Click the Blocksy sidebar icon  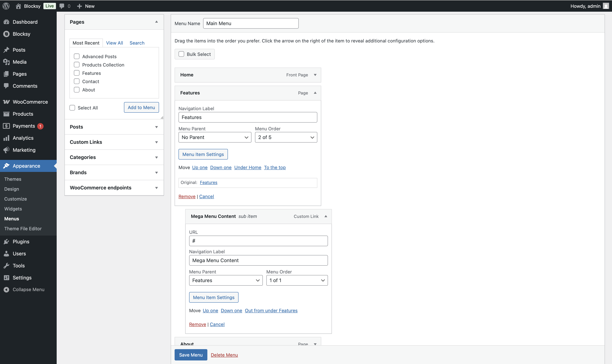tap(6, 34)
